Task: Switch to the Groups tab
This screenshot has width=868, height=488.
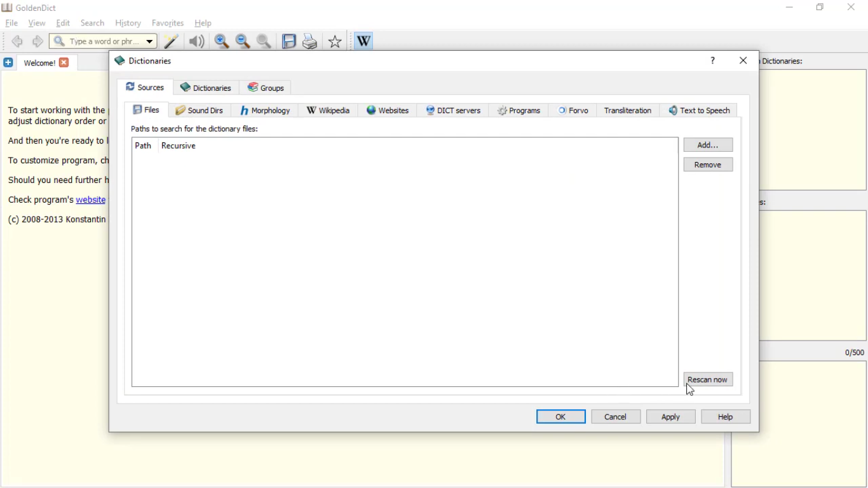Action: coord(266,88)
